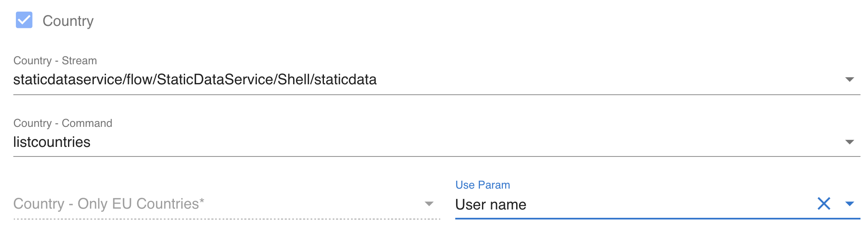This screenshot has width=868, height=237.
Task: Click the User name value text
Action: tap(491, 204)
